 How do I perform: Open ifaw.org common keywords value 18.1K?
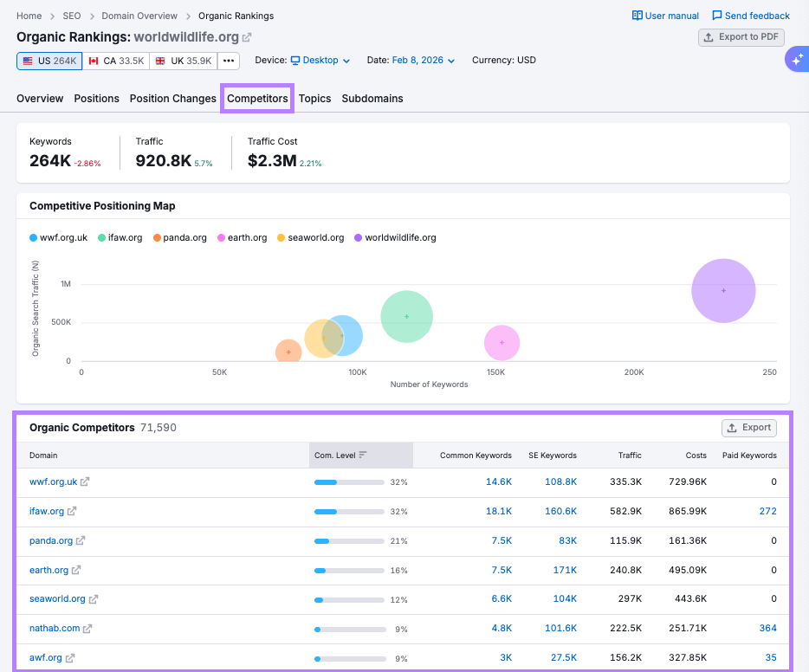(x=498, y=512)
